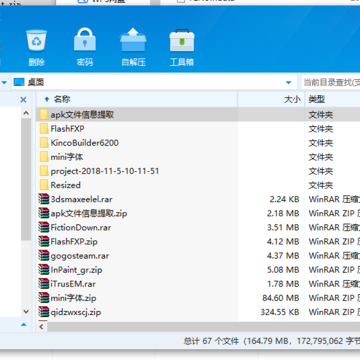
Task: Open the apk文件信息提取 folder
Action: (x=82, y=115)
